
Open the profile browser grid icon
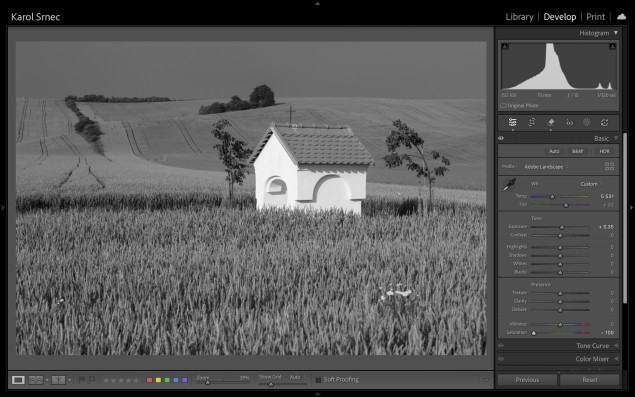pos(609,166)
